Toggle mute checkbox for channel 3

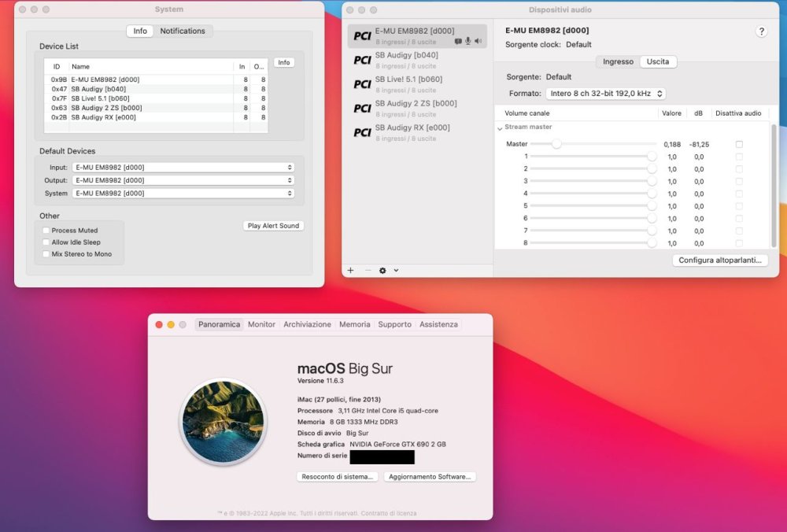point(739,181)
